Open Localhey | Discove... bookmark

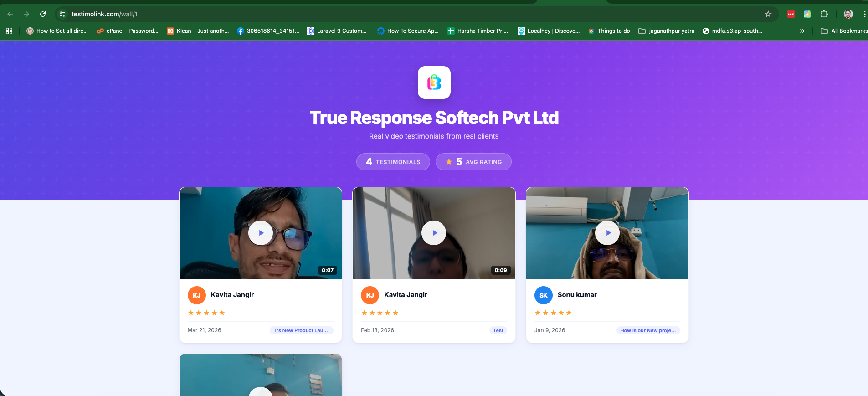pos(549,31)
